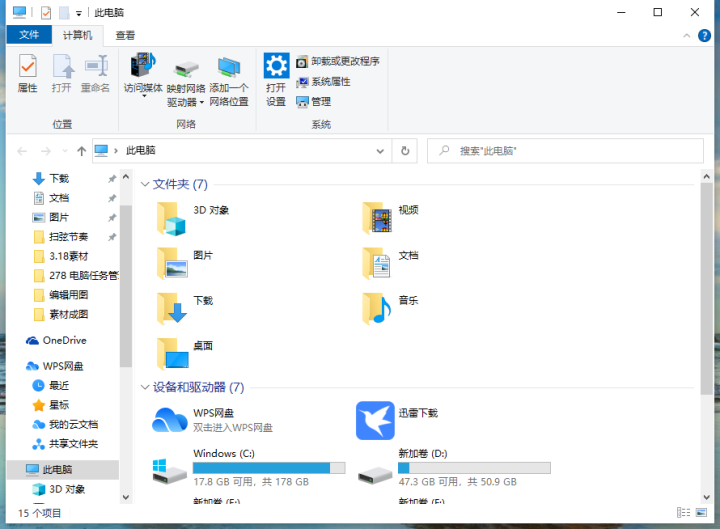Click 卸载或更改程序 in the ribbon

point(338,62)
